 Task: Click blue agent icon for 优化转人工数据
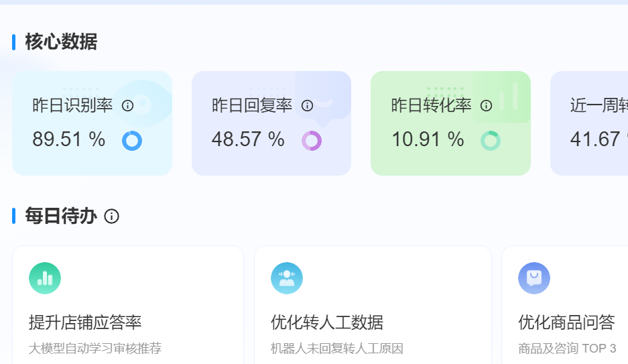287,278
